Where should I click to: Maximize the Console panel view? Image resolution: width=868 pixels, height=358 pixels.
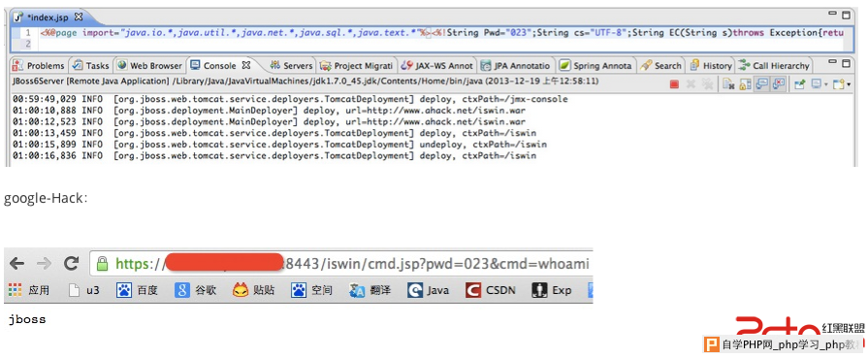click(x=846, y=63)
